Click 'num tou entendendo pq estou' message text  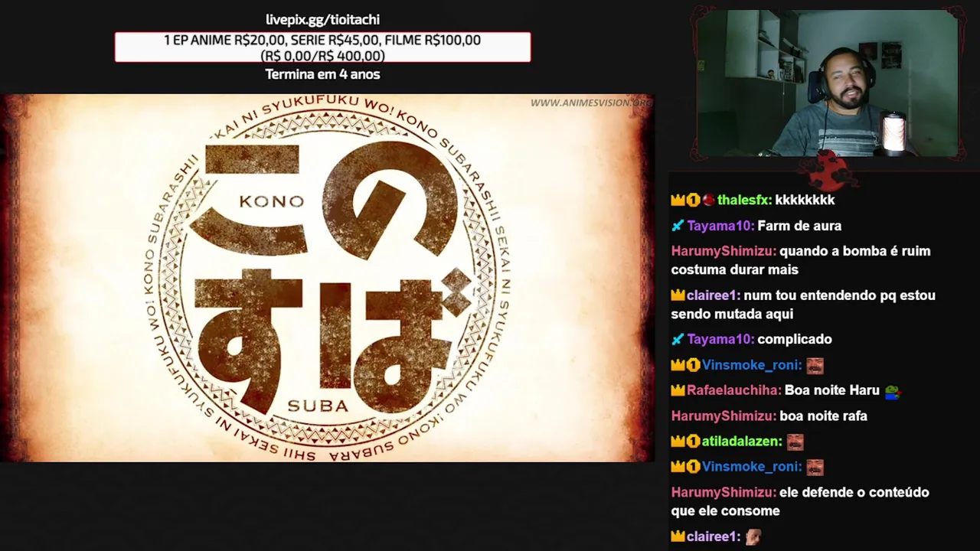coord(840,295)
